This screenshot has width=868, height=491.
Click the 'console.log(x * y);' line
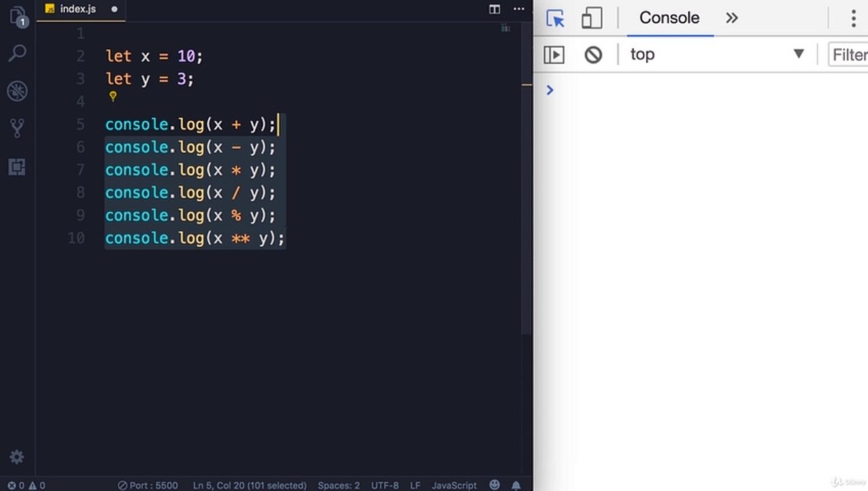coord(190,170)
